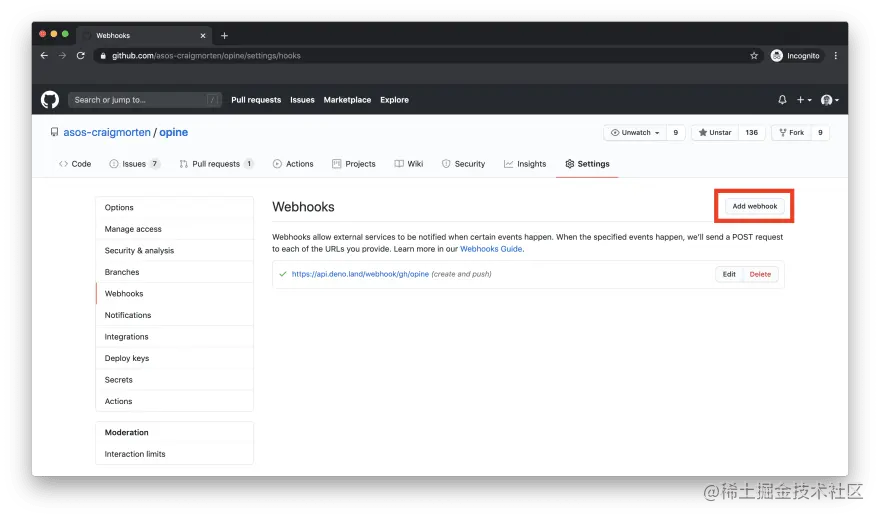Fork the repository
Viewport: 880px width, 518px height.
click(x=791, y=132)
